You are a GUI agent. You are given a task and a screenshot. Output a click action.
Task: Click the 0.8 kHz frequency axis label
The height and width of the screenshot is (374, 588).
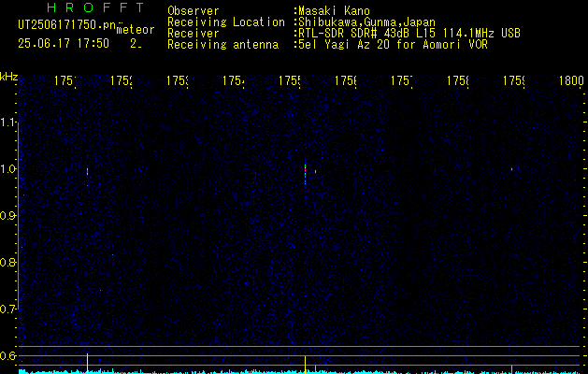click(7, 262)
